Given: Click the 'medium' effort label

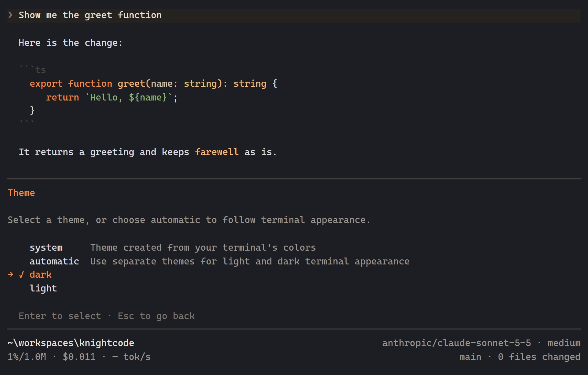Looking at the screenshot, I should tap(564, 343).
